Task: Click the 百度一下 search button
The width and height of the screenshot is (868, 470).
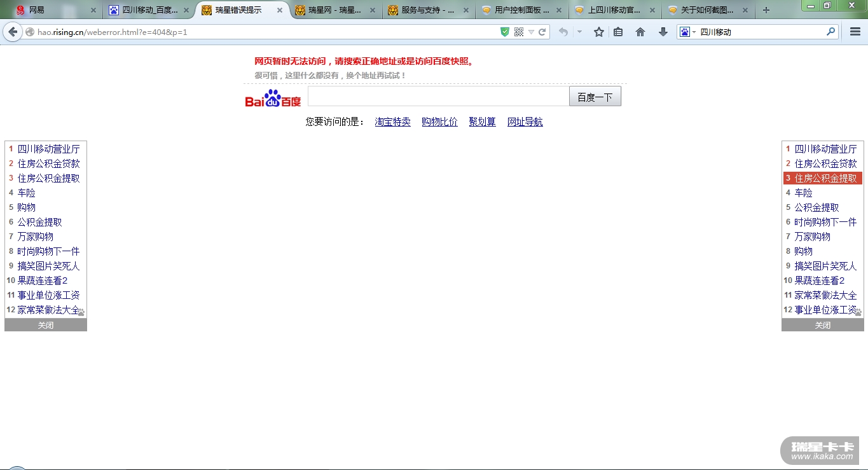Action: (595, 97)
